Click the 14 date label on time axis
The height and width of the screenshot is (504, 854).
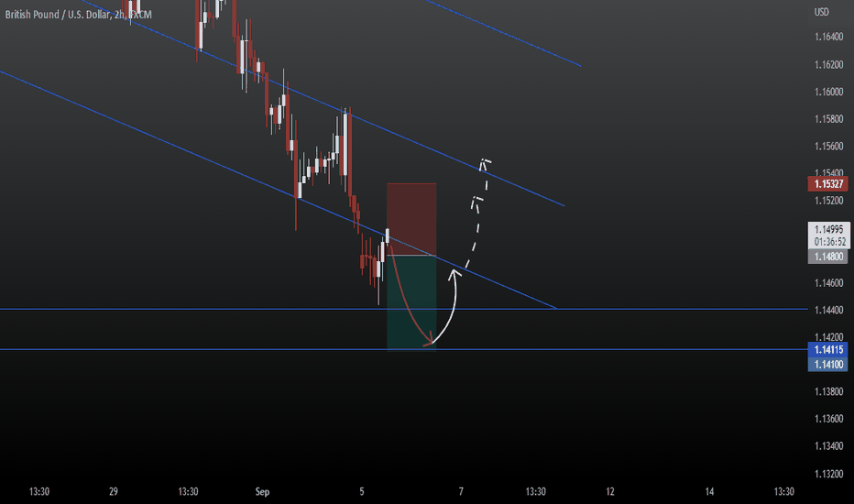[x=709, y=491]
